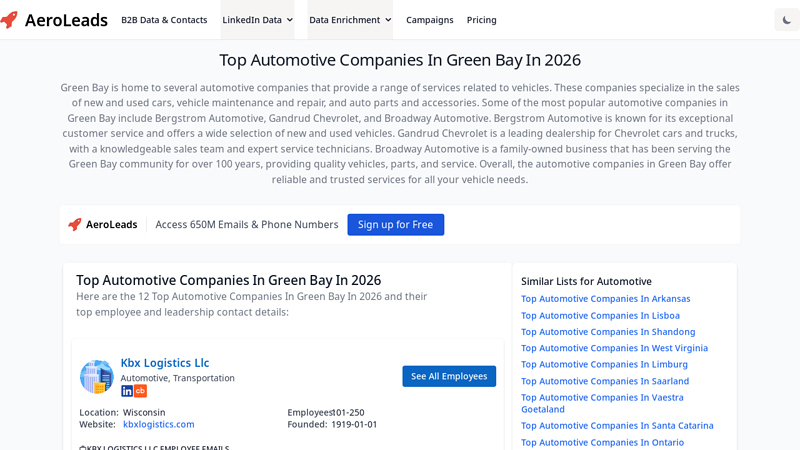Expand the Data Enrichment dropdown menu
Viewport: 800px width, 450px height.
click(350, 20)
